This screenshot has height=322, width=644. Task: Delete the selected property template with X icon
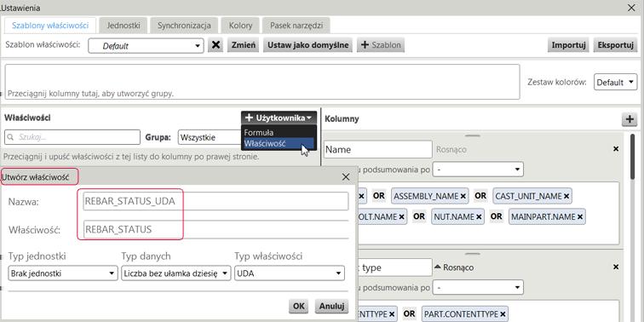tap(216, 45)
